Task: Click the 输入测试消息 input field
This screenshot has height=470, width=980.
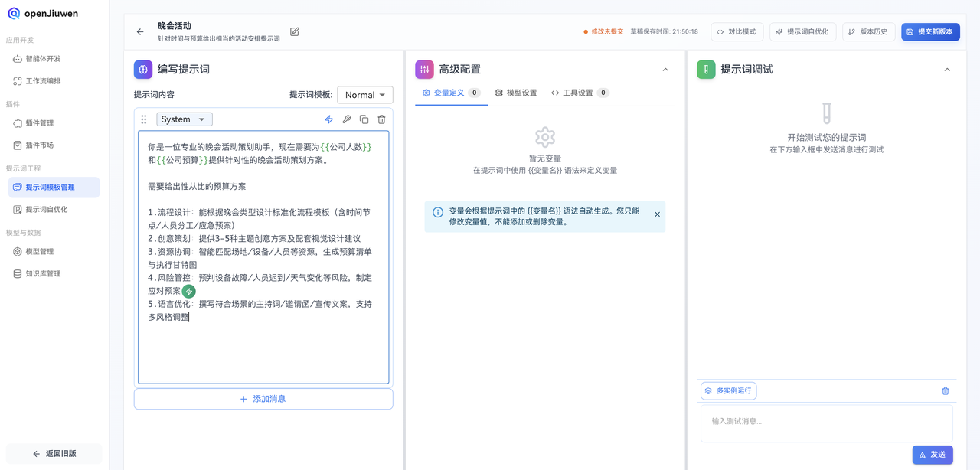Action: coord(827,423)
